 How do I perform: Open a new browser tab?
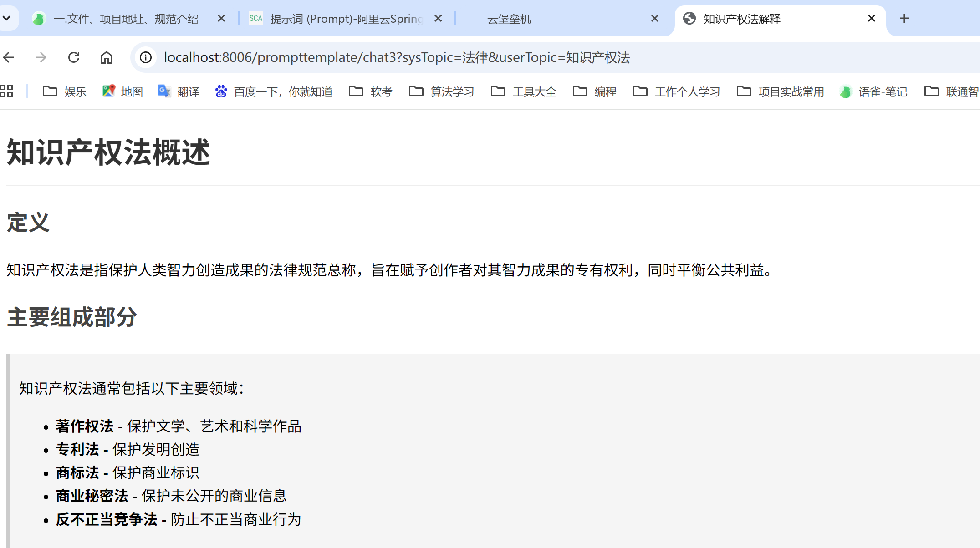point(904,18)
